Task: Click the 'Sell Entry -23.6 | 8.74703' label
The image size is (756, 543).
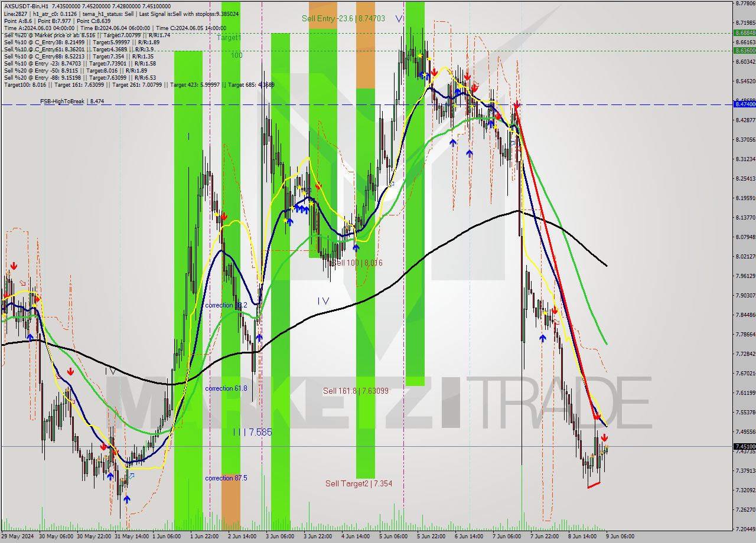Action: pyautogui.click(x=343, y=18)
